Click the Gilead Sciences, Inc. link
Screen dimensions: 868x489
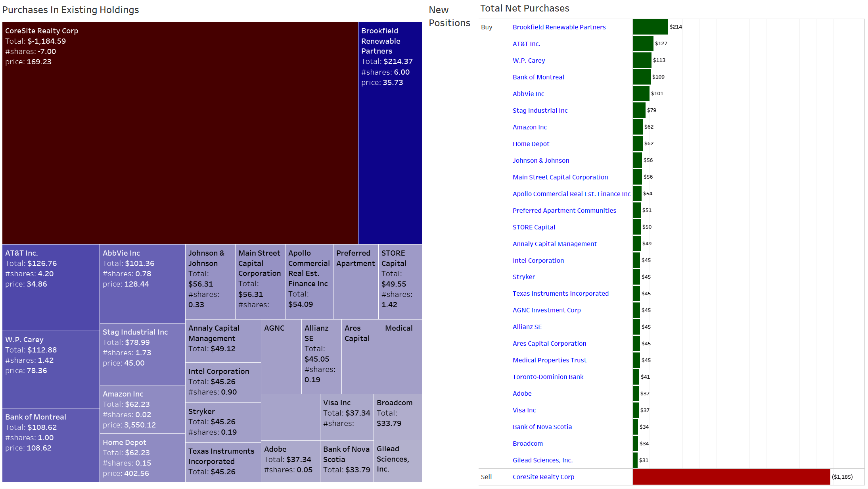(542, 460)
